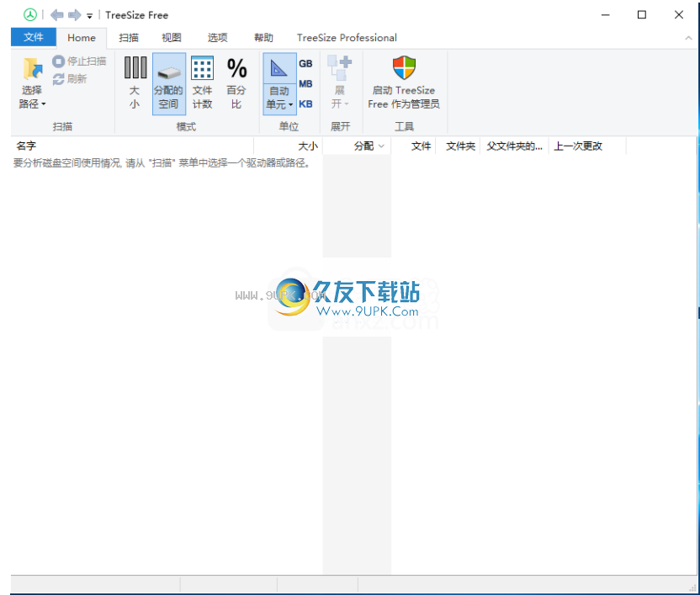Switch to the 选项 ribbon tab
700x595 pixels.
(217, 38)
